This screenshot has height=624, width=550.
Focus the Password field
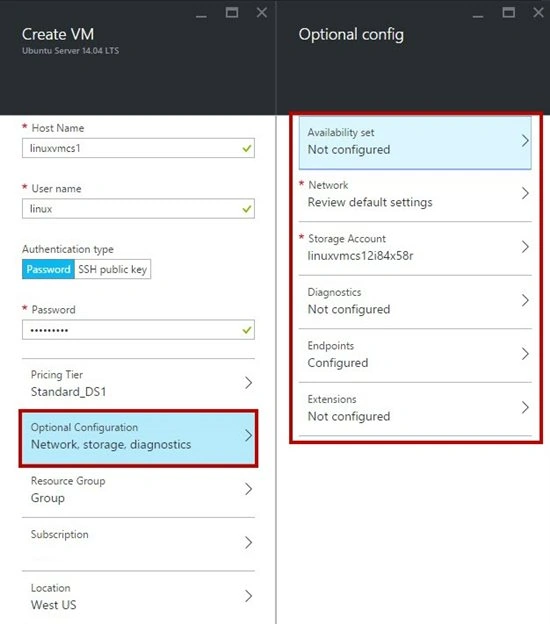(138, 330)
